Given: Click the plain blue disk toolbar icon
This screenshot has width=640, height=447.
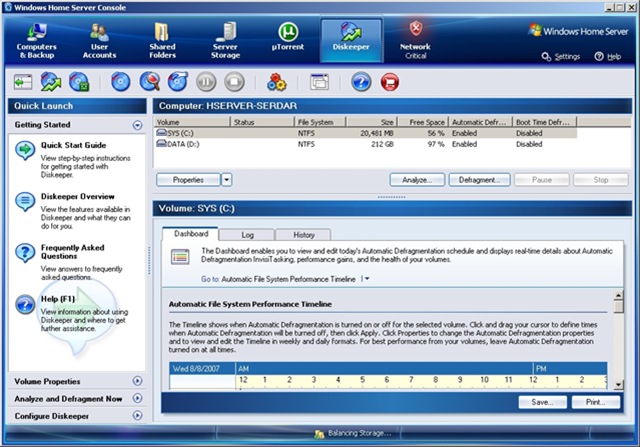Looking at the screenshot, I should click(121, 82).
